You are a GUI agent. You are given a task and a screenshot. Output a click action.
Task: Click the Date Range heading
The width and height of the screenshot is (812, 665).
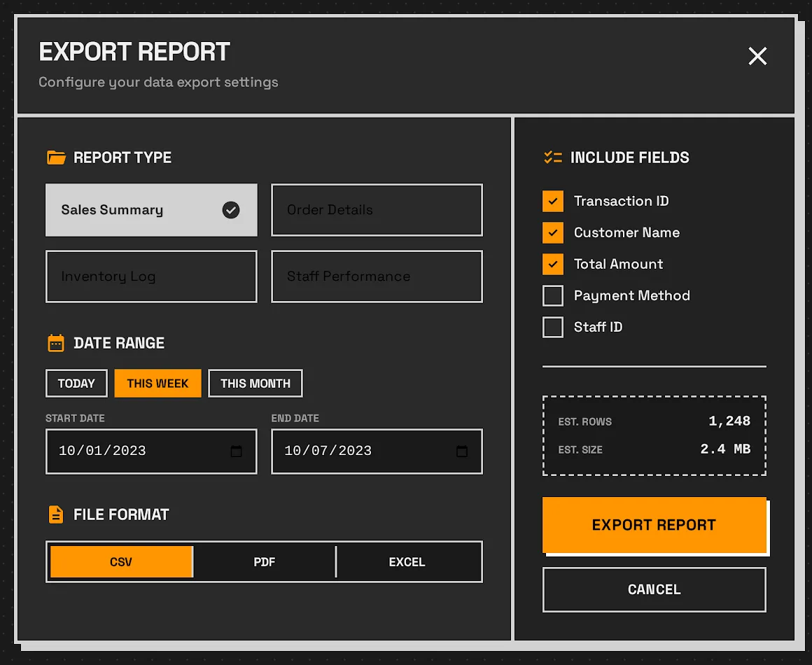pos(119,343)
